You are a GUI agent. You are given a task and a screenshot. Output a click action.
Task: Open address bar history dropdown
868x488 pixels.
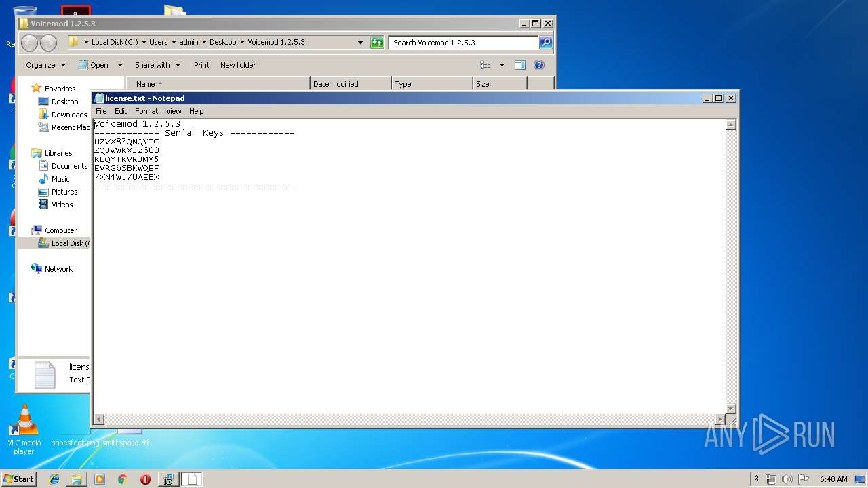360,43
